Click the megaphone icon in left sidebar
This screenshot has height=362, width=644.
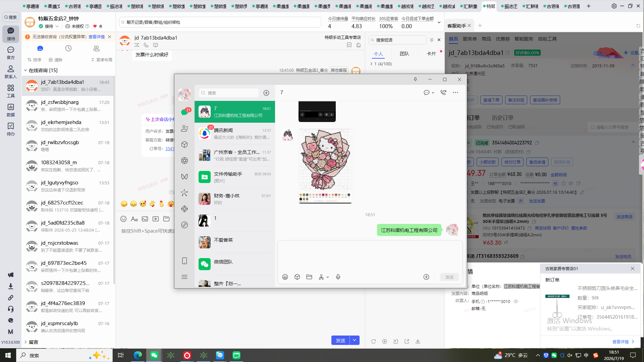click(11, 275)
